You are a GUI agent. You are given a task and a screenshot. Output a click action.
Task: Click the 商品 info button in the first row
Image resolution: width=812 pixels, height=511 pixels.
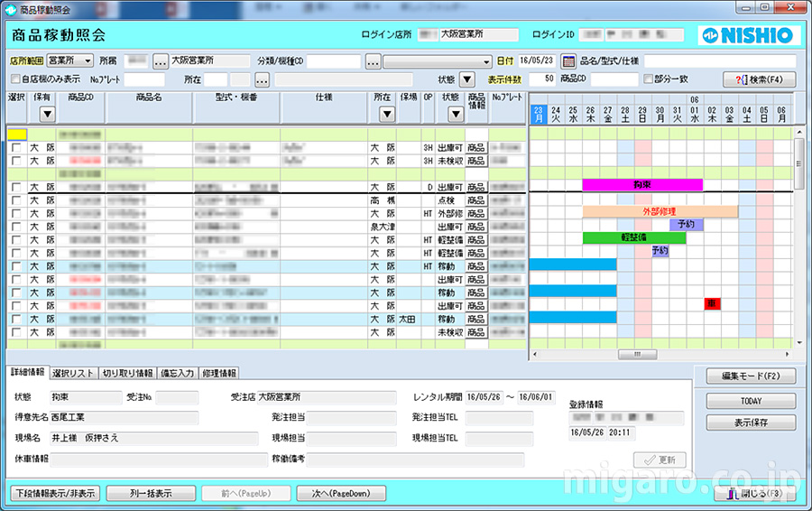pyautogui.click(x=475, y=147)
